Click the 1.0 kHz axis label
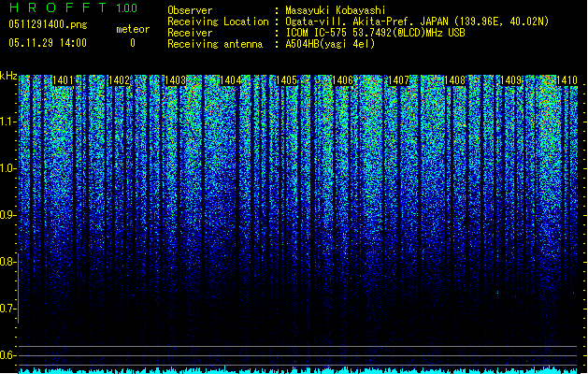Image resolution: width=588 pixels, height=374 pixels. [8, 168]
